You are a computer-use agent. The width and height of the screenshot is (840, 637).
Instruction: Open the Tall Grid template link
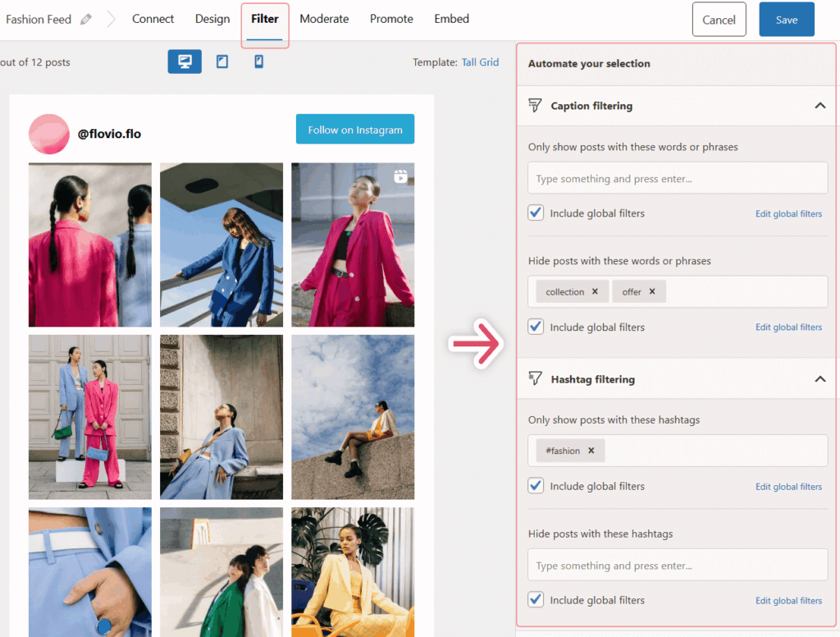pyautogui.click(x=480, y=62)
